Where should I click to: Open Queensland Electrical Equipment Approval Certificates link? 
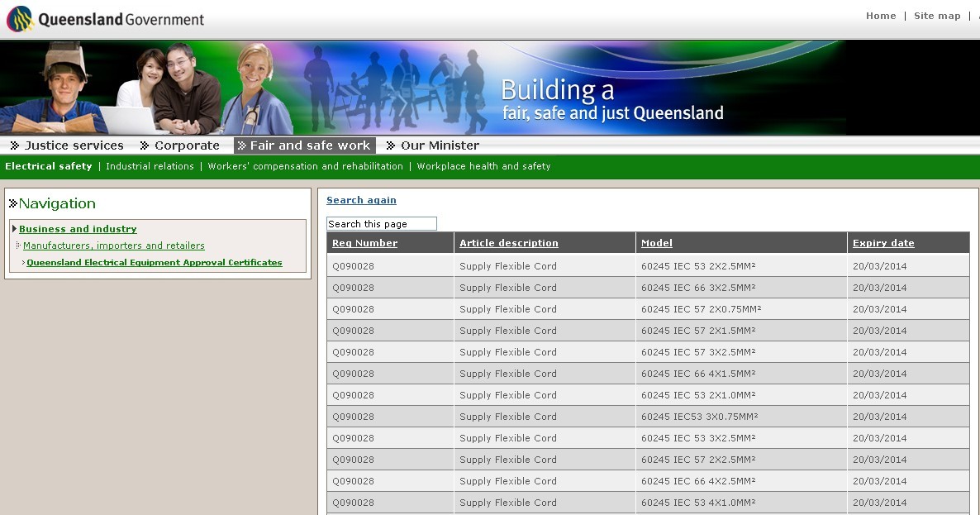[x=155, y=263]
